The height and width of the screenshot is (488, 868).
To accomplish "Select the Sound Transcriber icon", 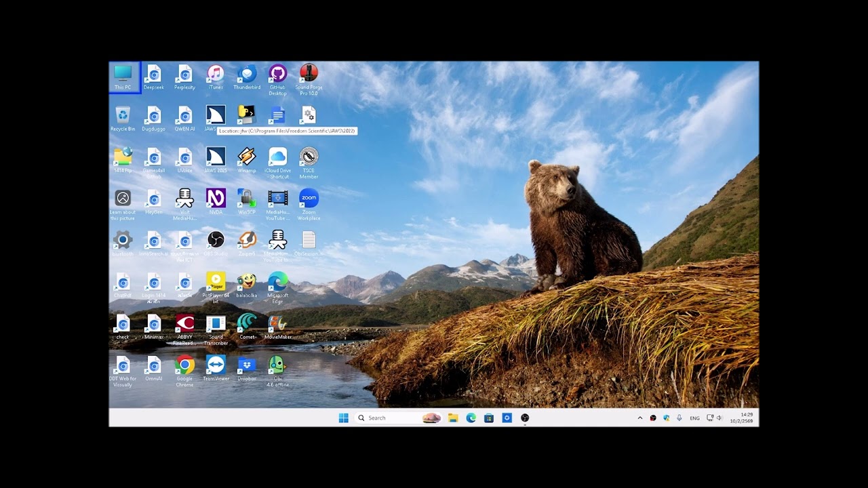I will [x=216, y=329].
